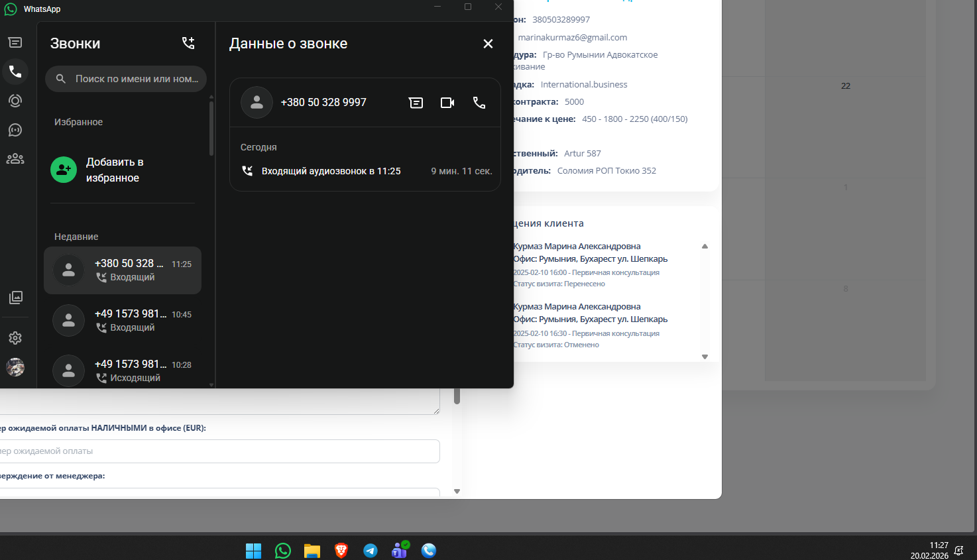
Task: Select the Calls icon in WhatsApp sidebar
Action: (15, 72)
